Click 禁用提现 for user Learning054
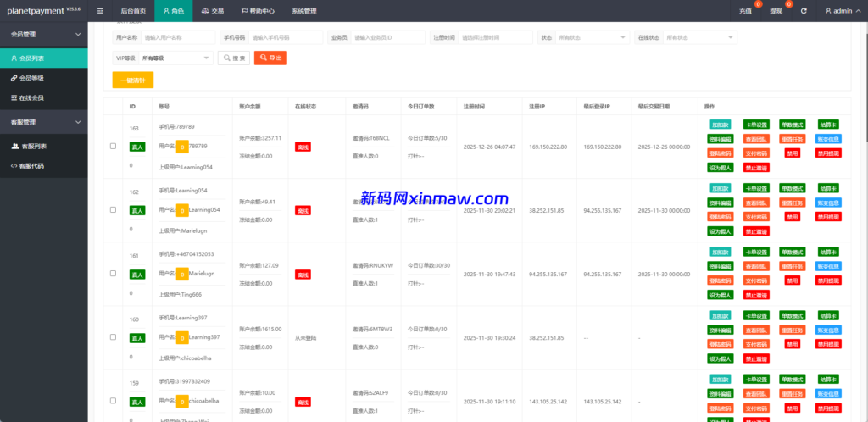868x422 pixels. pyautogui.click(x=828, y=217)
